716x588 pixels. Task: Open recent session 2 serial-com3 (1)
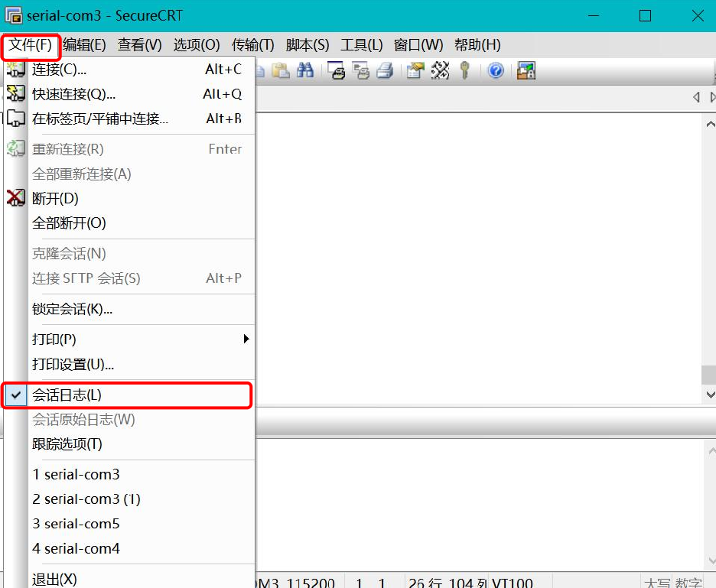click(x=129, y=499)
